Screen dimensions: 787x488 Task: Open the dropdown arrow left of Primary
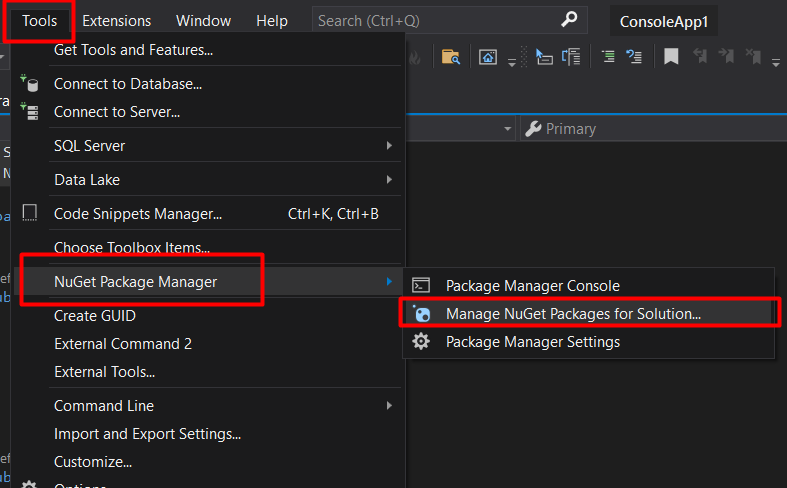(507, 129)
